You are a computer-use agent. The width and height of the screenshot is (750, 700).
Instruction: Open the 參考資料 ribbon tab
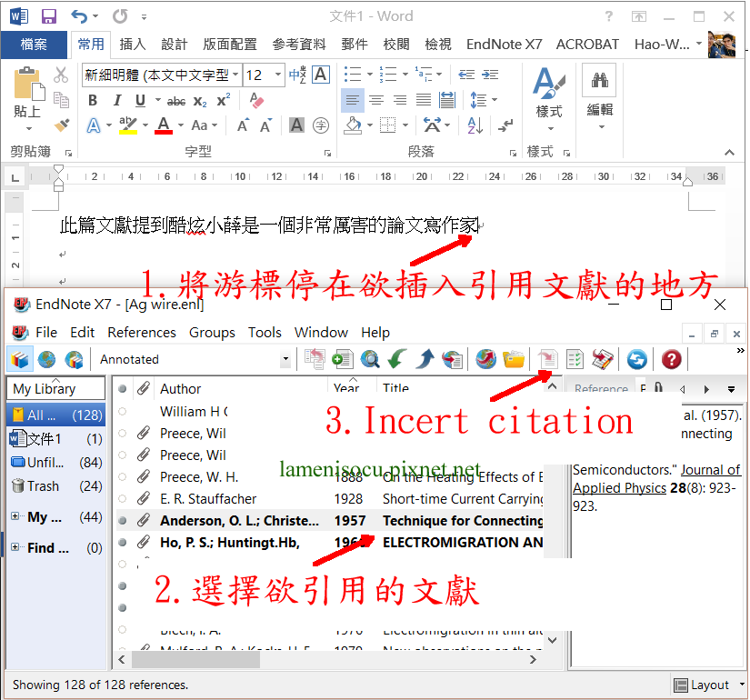click(x=299, y=45)
